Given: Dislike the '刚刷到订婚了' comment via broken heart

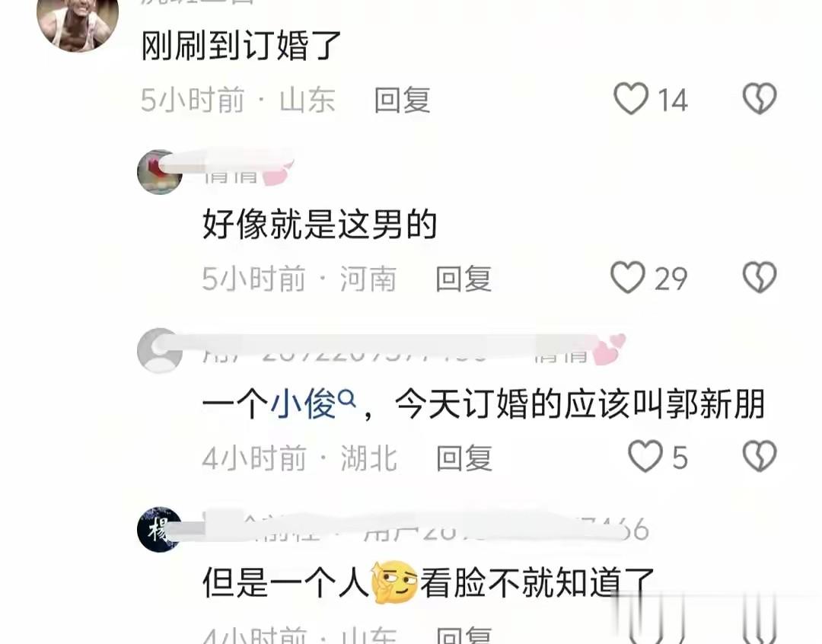Looking at the screenshot, I should click(760, 99).
